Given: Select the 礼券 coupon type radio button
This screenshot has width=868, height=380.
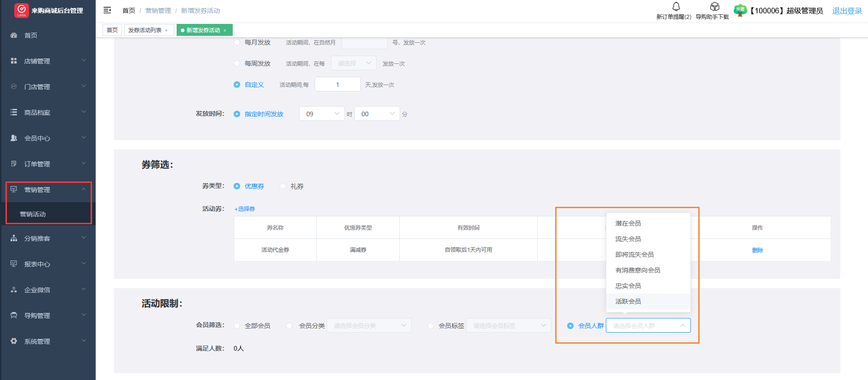Looking at the screenshot, I should coord(283,186).
